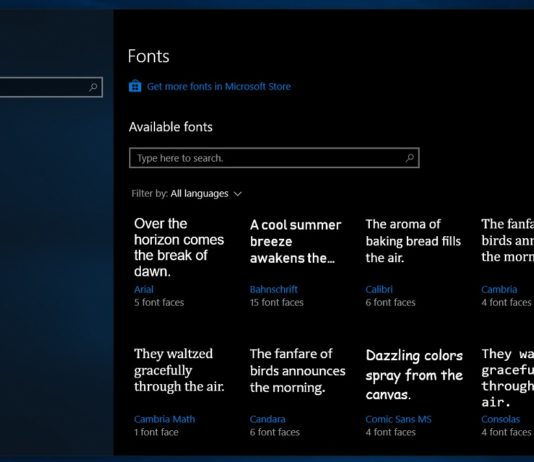Image resolution: width=534 pixels, height=462 pixels.
Task: Open the Arial font link
Action: tap(144, 289)
